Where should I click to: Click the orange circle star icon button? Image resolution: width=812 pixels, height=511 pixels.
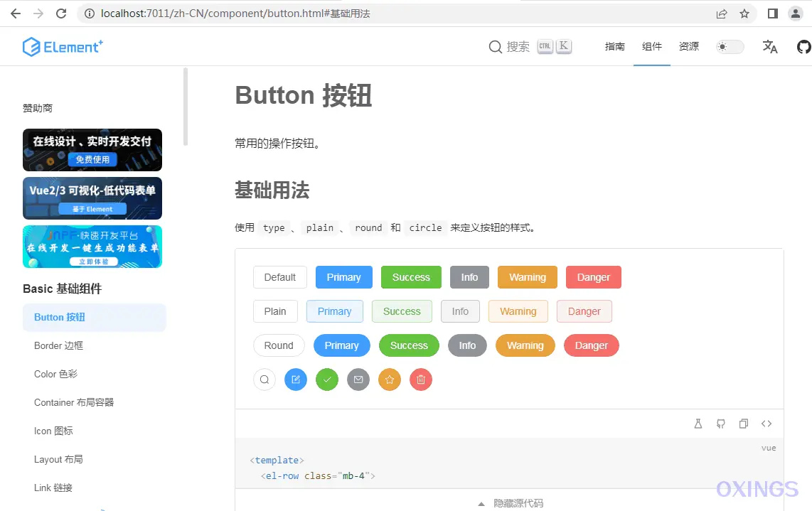pos(390,380)
